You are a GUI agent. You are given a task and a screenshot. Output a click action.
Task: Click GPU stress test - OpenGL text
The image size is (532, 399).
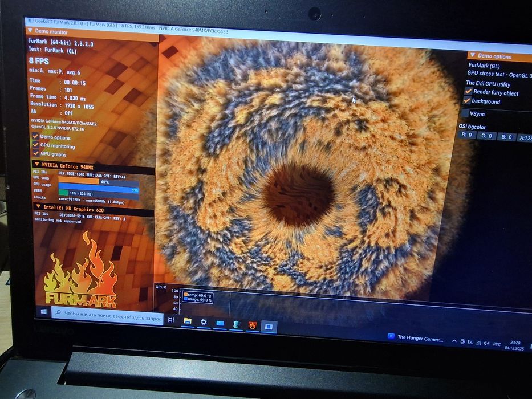point(499,74)
